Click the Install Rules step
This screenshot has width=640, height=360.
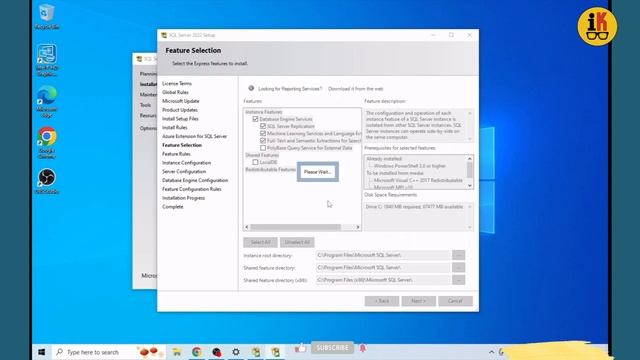click(x=175, y=127)
